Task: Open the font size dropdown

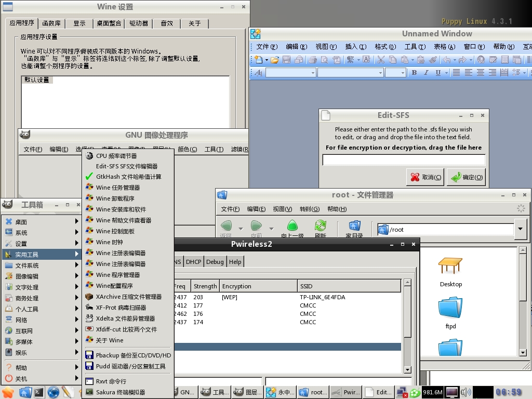Action: tap(403, 73)
